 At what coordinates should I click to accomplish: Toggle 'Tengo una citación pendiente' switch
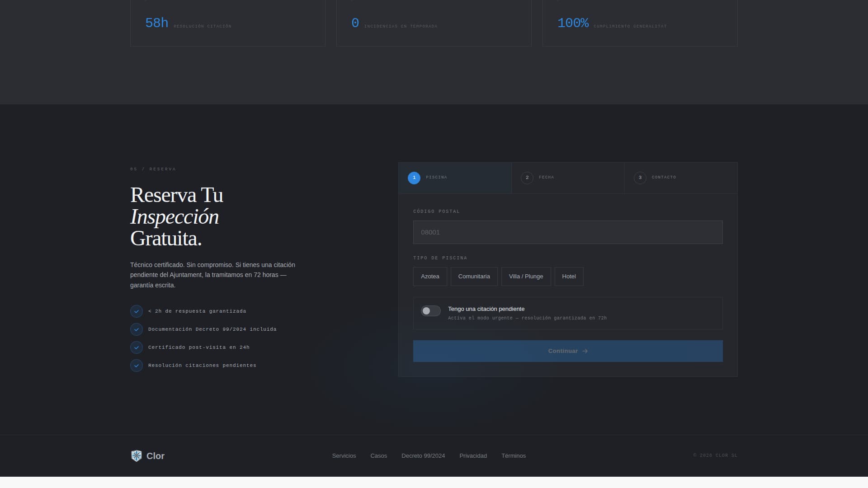(x=431, y=311)
